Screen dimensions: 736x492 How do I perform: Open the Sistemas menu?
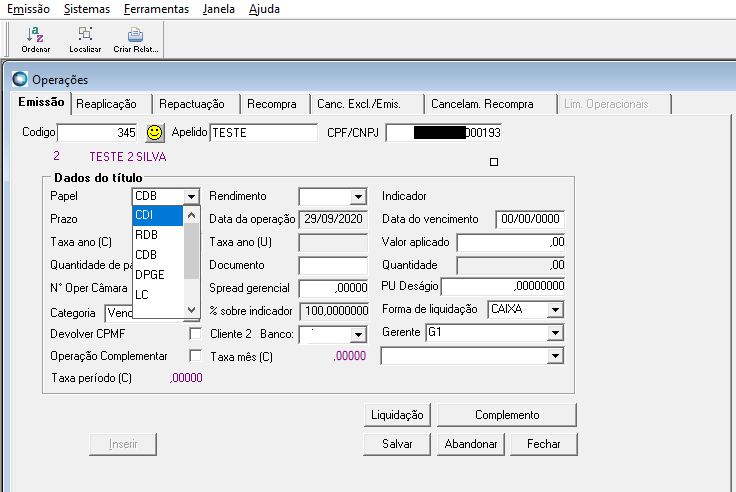(87, 9)
